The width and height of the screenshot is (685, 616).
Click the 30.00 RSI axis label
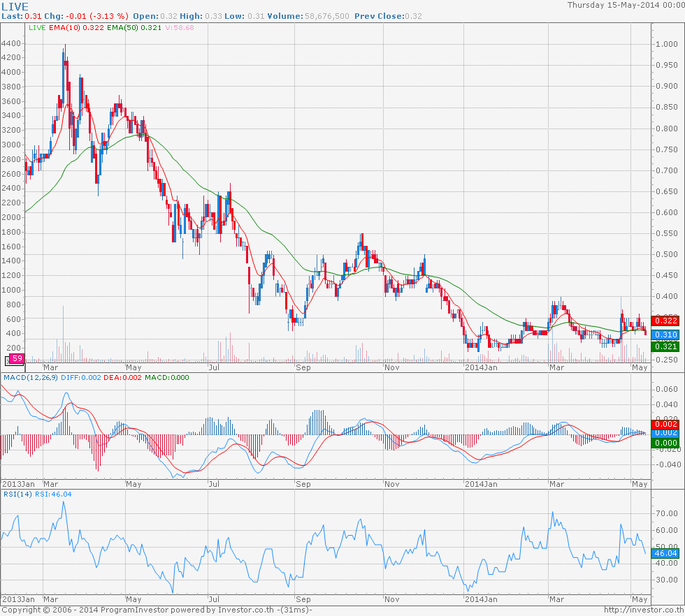pos(667,580)
